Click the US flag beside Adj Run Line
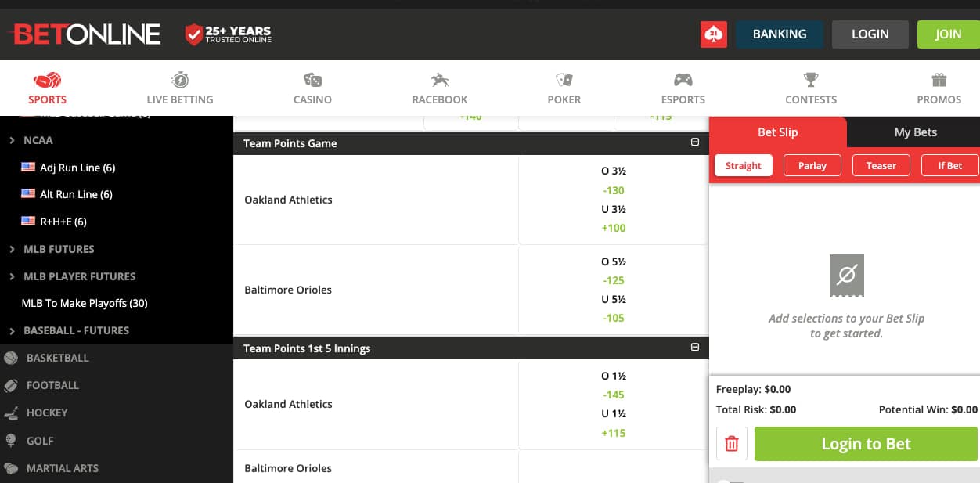The width and height of the screenshot is (980, 483). click(28, 168)
